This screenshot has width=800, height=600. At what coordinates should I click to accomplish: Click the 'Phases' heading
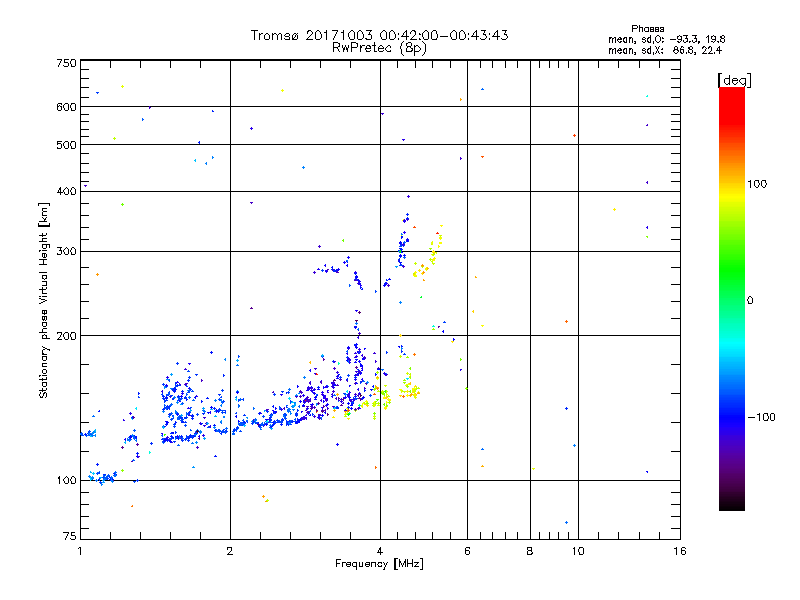pos(647,29)
